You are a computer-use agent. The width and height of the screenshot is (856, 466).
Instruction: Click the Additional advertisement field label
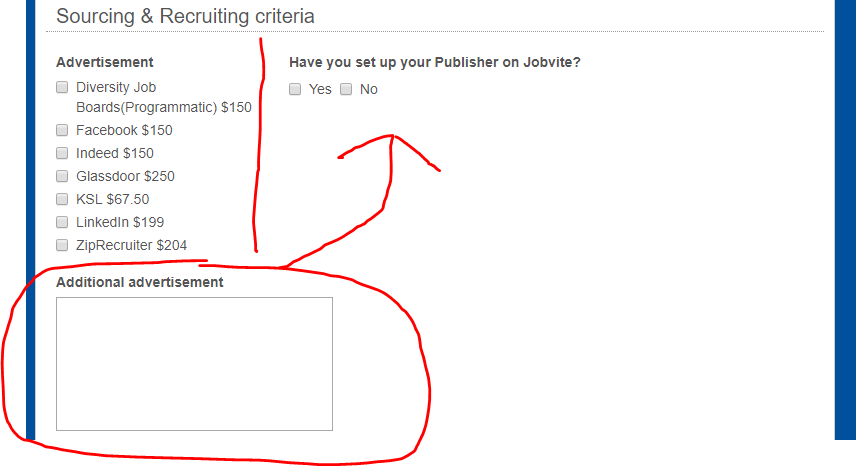coord(140,282)
